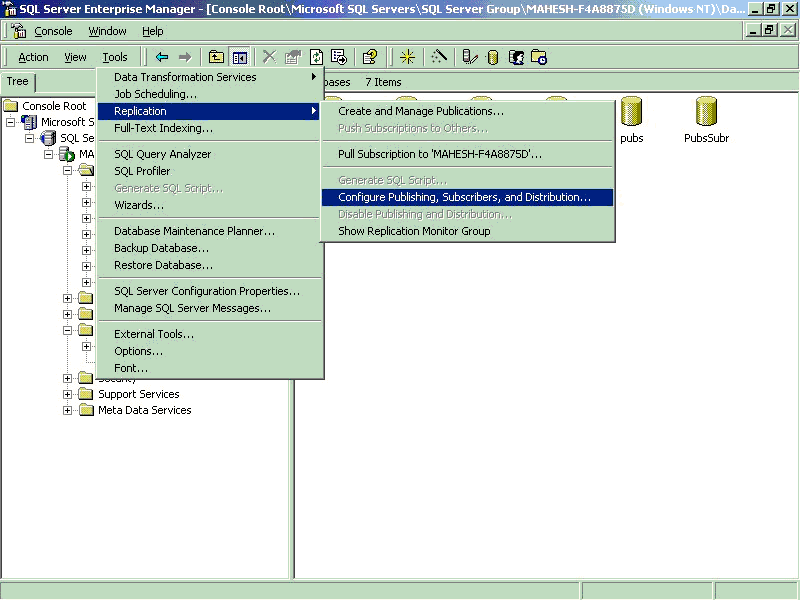Launch SQL Profiler from menu

pyautogui.click(x=209, y=171)
